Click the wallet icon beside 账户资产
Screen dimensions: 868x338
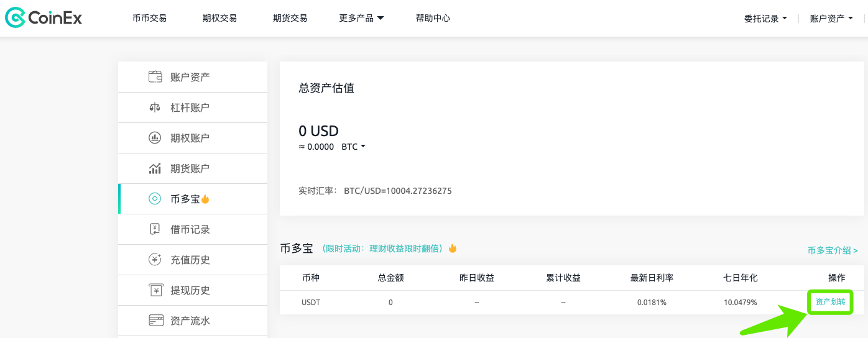tap(155, 77)
